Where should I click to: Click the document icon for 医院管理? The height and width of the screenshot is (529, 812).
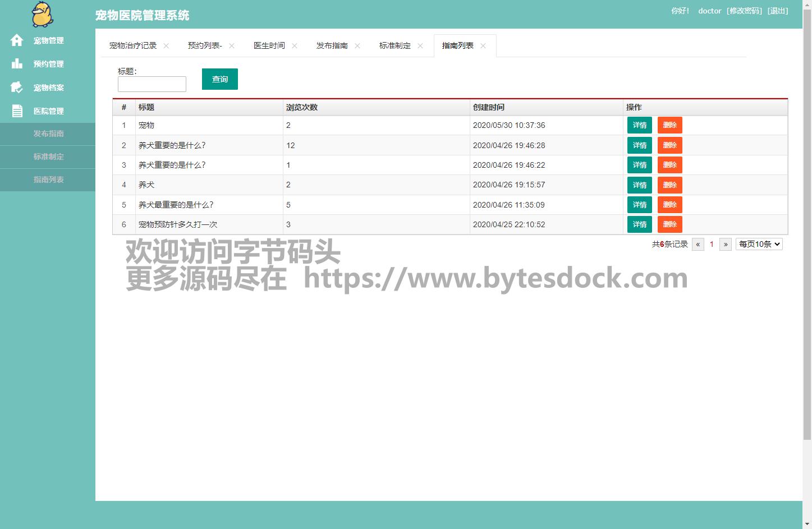[17, 111]
